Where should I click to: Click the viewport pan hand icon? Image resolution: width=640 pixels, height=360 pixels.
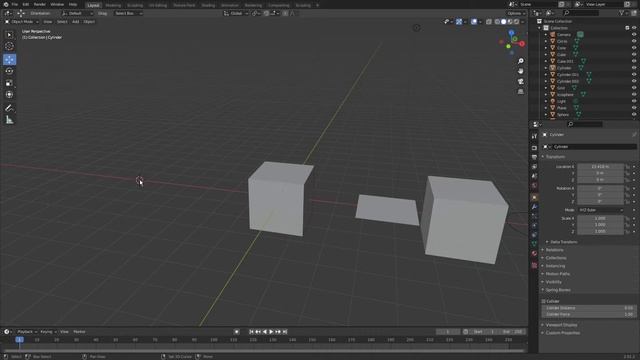coord(521,71)
